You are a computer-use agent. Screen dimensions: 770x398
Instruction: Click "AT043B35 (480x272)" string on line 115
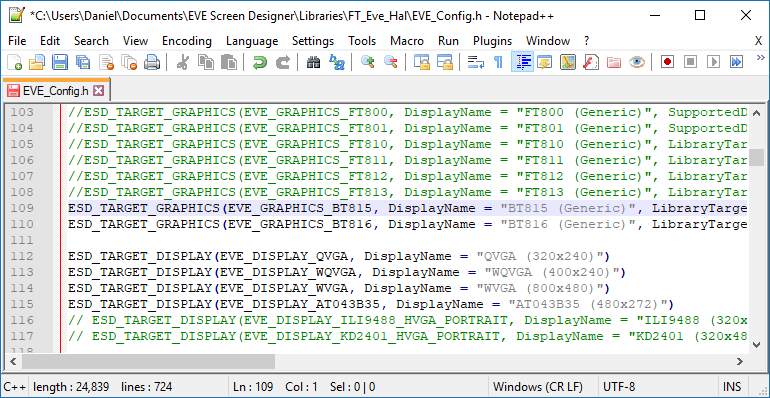[587, 304]
